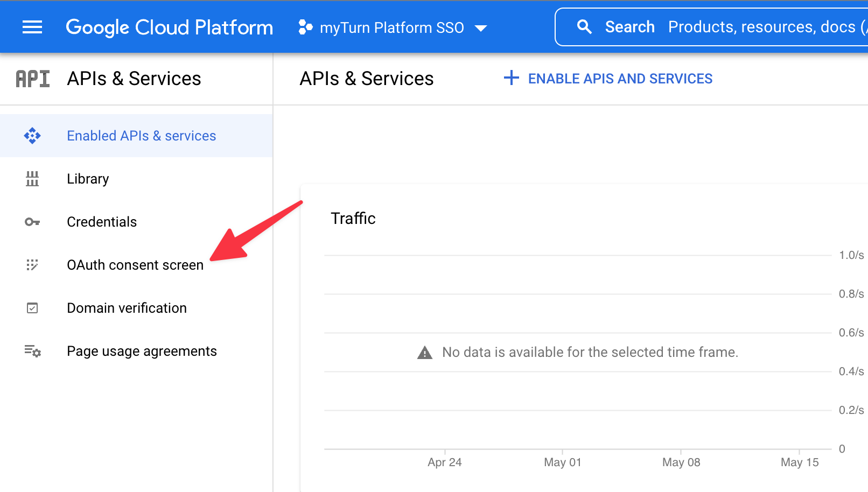Click the Google Cloud Platform logo
The image size is (868, 492).
(x=169, y=27)
